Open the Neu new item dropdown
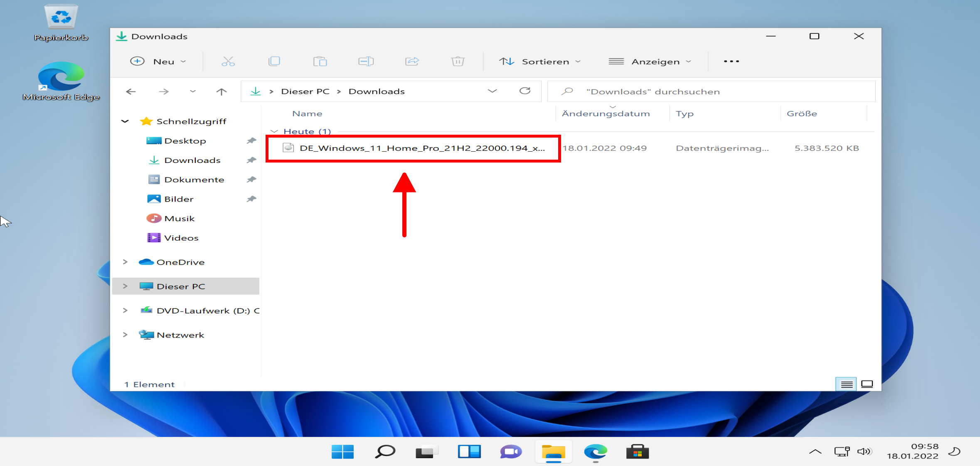980x466 pixels. point(158,62)
